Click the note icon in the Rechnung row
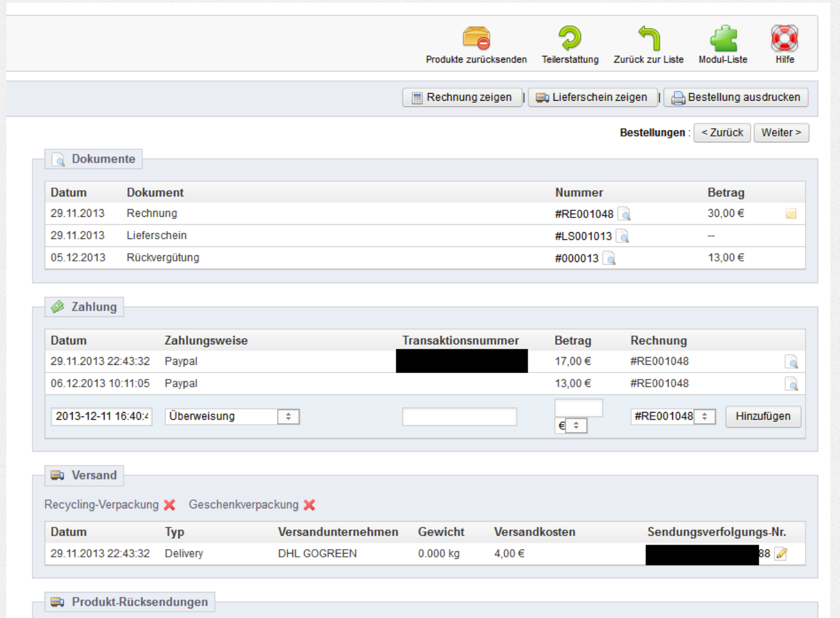Image resolution: width=840 pixels, height=618 pixels. click(791, 214)
